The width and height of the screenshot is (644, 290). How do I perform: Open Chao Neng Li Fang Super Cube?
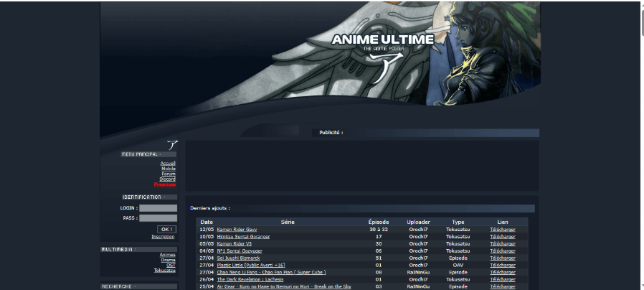pos(272,272)
